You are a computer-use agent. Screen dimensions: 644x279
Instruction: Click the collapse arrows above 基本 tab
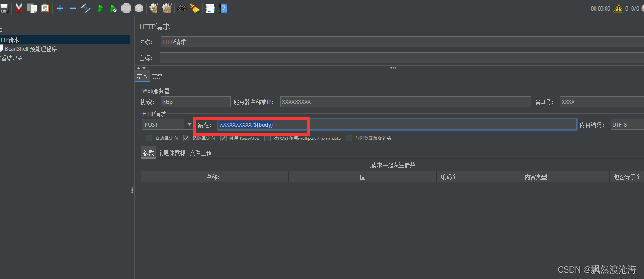(141, 68)
